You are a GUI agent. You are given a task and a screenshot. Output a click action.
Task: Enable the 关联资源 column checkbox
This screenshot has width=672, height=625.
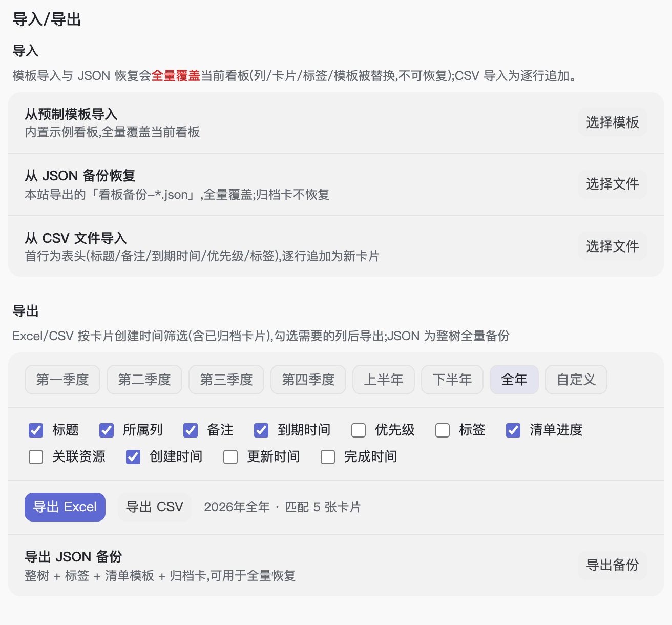click(x=36, y=457)
